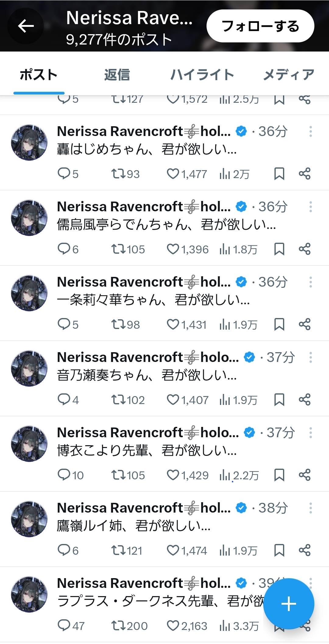Bookmark the 音乃瀬奏ちゃん post
Screen dimensions: 329x644
(279, 400)
